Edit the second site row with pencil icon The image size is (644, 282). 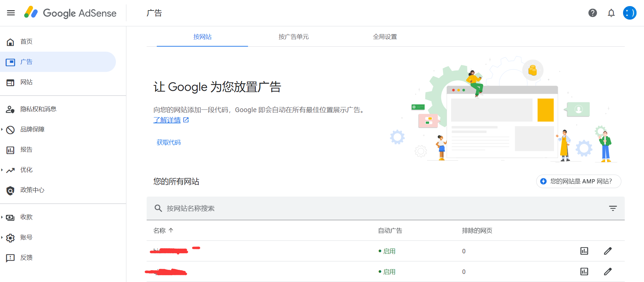tap(608, 272)
